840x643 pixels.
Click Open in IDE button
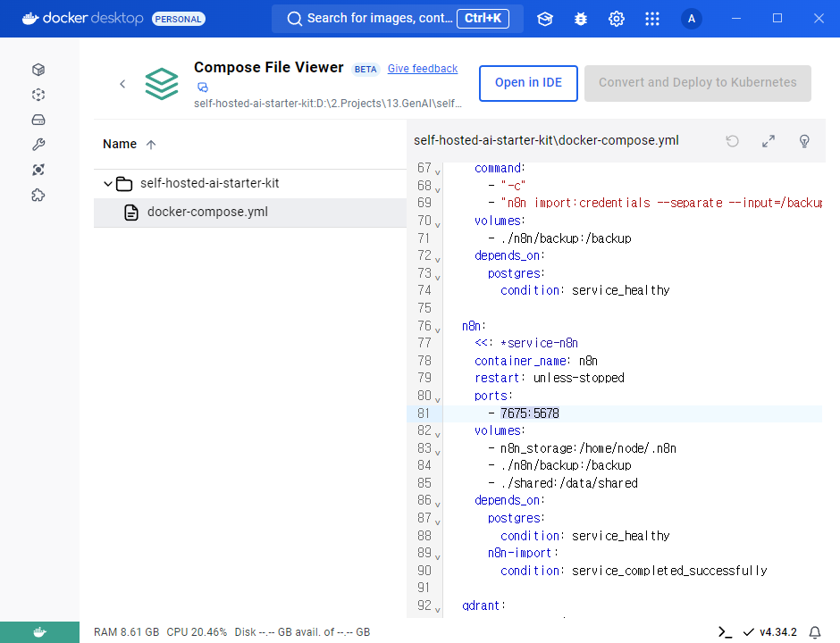tap(528, 83)
